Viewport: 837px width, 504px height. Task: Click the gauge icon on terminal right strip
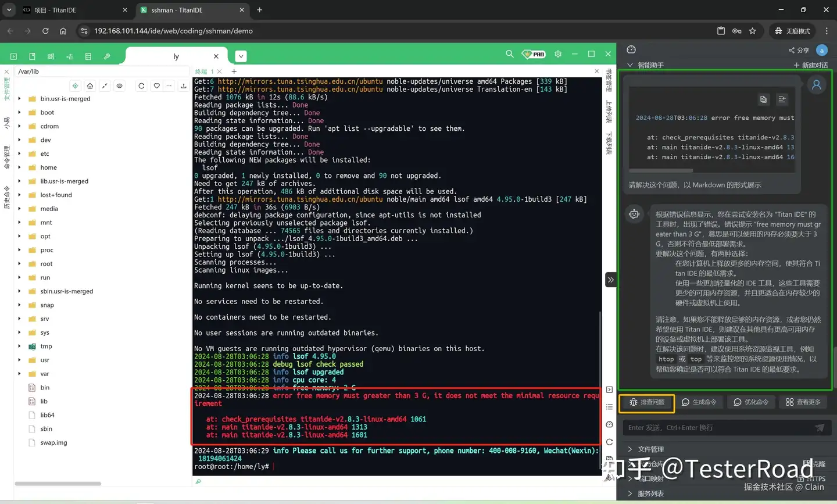pyautogui.click(x=609, y=424)
